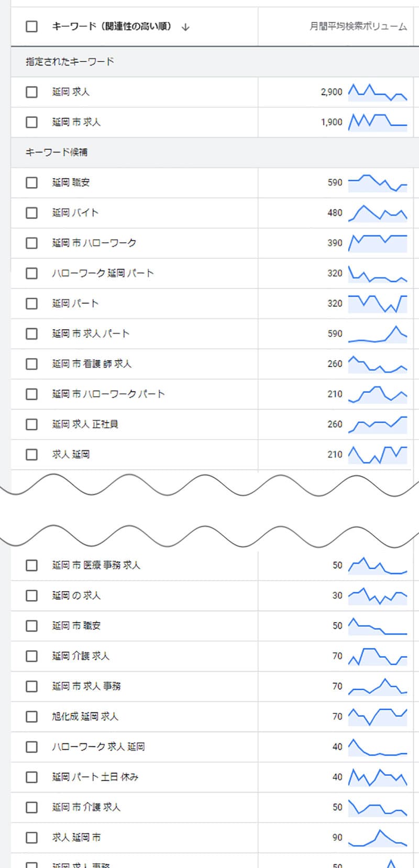The width and height of the screenshot is (419, 868).
Task: Select checkbox next to 延岡 市 求人
Action: pos(32,122)
